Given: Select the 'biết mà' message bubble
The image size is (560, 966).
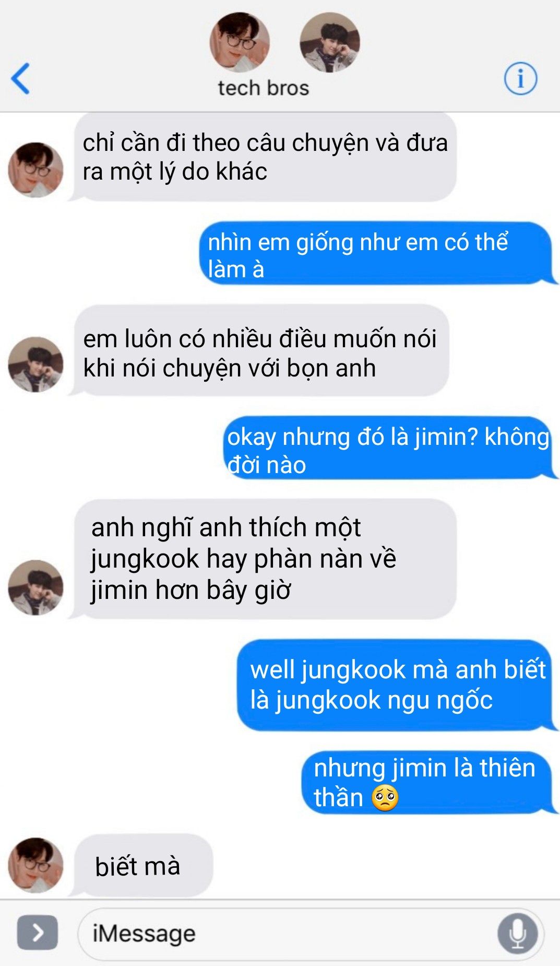Looking at the screenshot, I should (x=142, y=866).
